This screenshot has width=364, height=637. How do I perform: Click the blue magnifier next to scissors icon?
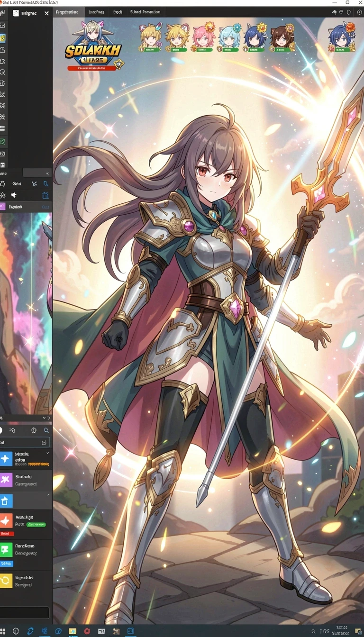pos(46,184)
